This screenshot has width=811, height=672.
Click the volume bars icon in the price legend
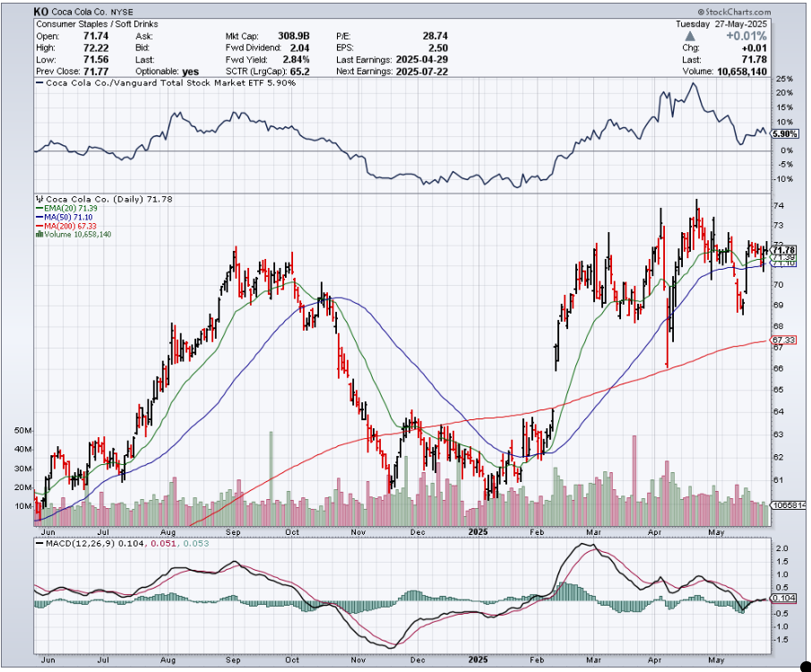point(39,235)
